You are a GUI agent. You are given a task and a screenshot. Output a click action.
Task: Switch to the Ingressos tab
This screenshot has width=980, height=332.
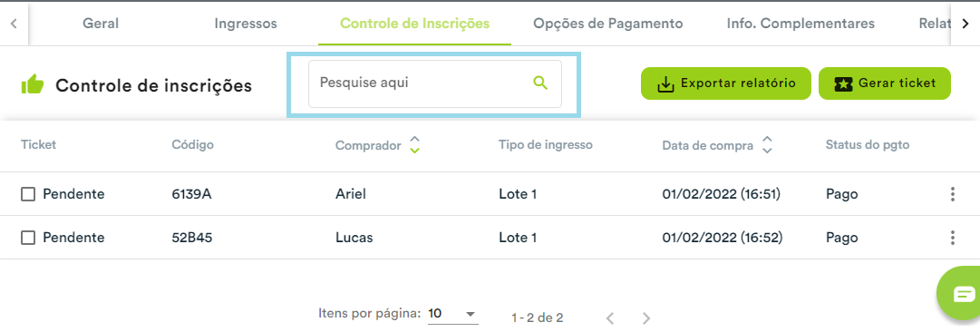click(x=246, y=24)
